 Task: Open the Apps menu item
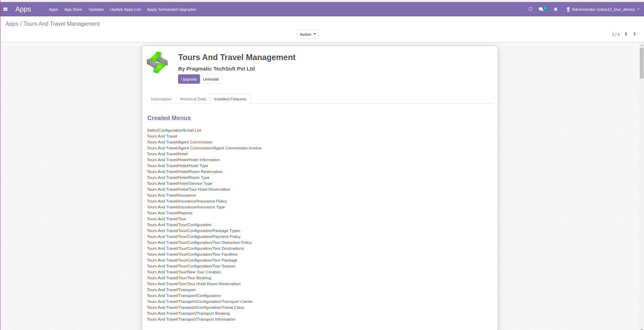coord(53,9)
